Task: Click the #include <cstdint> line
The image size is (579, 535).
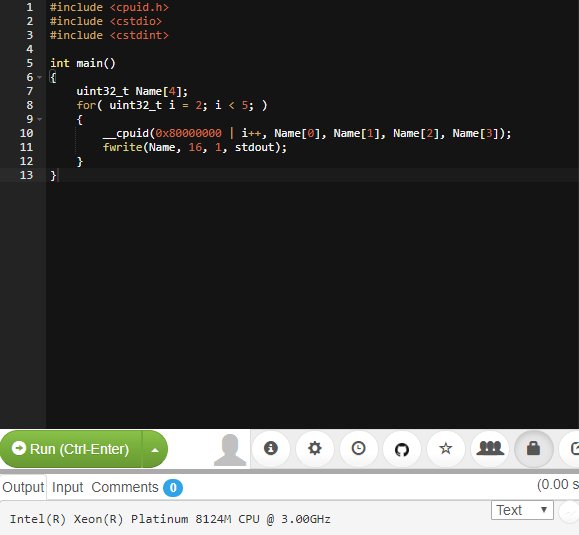Action: (109, 35)
